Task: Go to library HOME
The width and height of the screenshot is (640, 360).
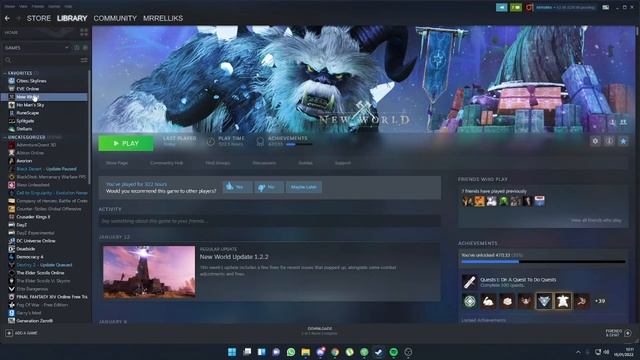Action: [11, 33]
